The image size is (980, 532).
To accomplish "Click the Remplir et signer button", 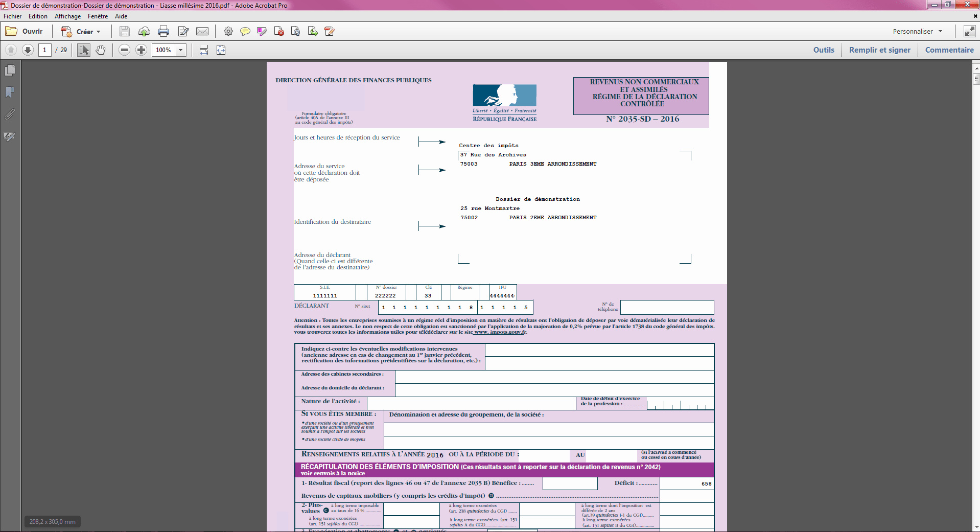I will point(879,50).
